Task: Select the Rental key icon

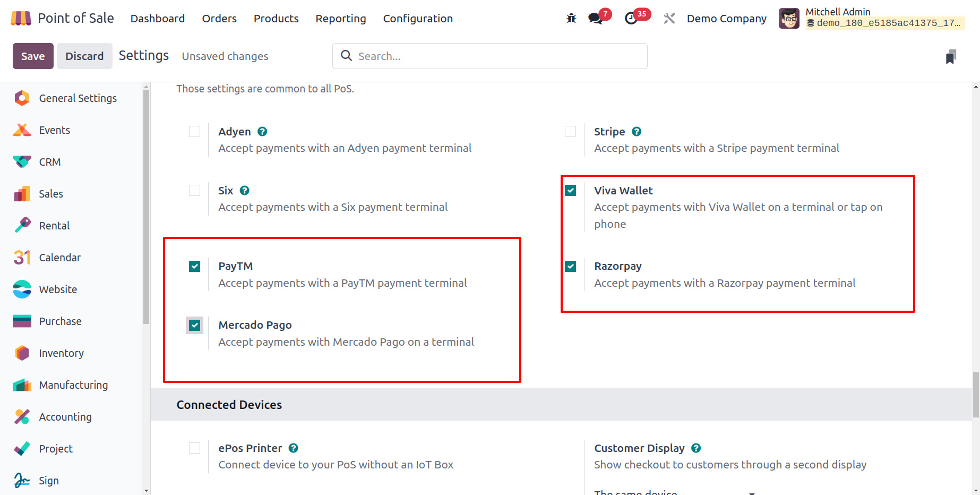Action: (x=22, y=226)
